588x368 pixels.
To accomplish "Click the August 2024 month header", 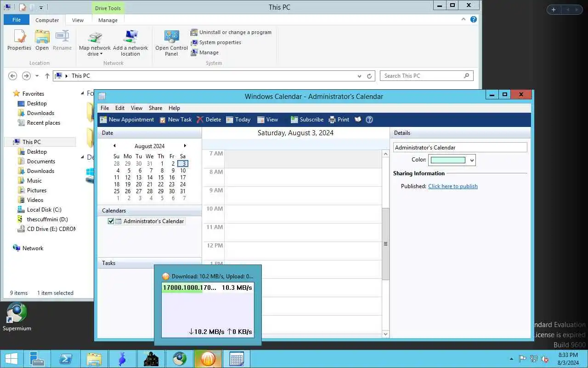I will (149, 146).
